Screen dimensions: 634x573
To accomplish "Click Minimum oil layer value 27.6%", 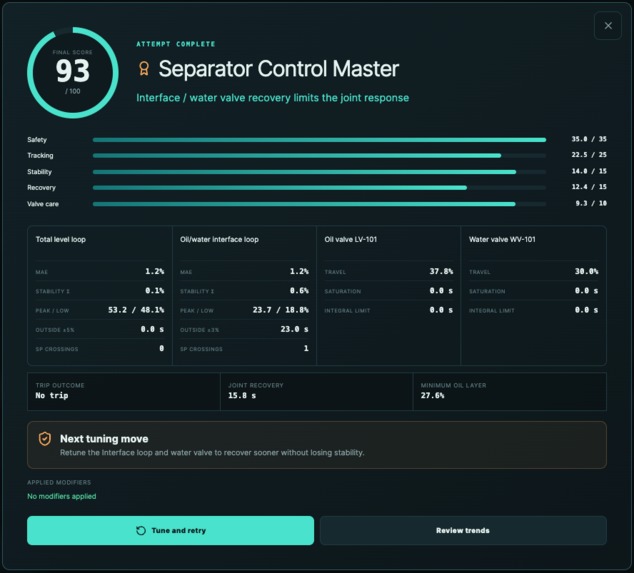I will (x=432, y=395).
